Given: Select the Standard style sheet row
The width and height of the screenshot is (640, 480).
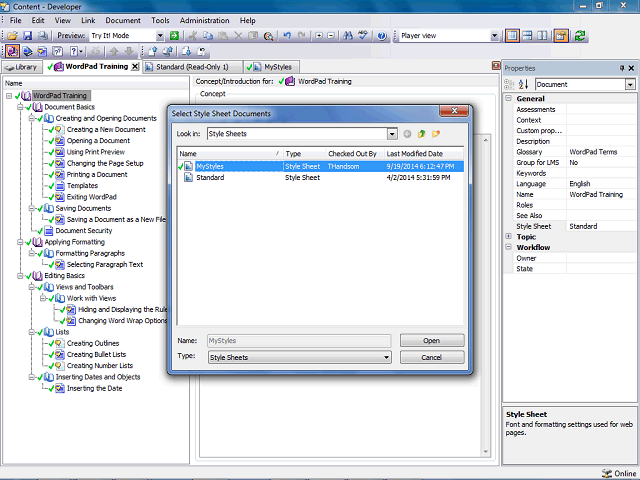Looking at the screenshot, I should tap(320, 178).
